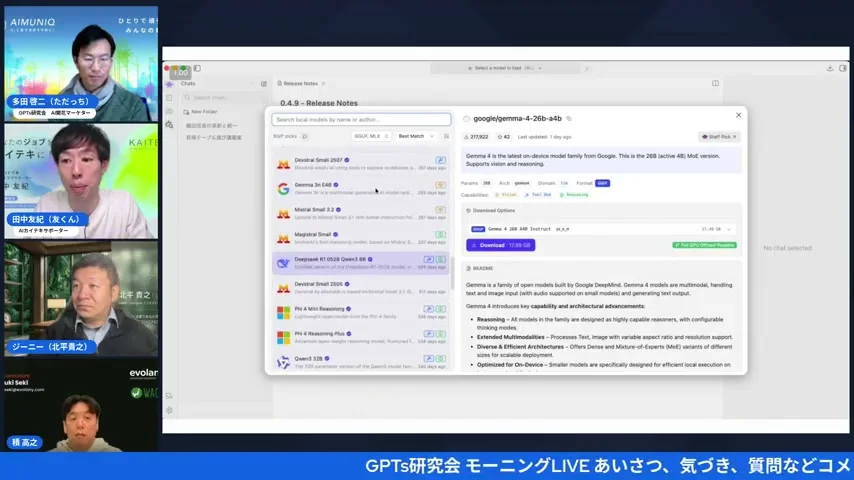Close the Release Notes tab
Image resolution: width=854 pixels, height=480 pixels.
[324, 83]
